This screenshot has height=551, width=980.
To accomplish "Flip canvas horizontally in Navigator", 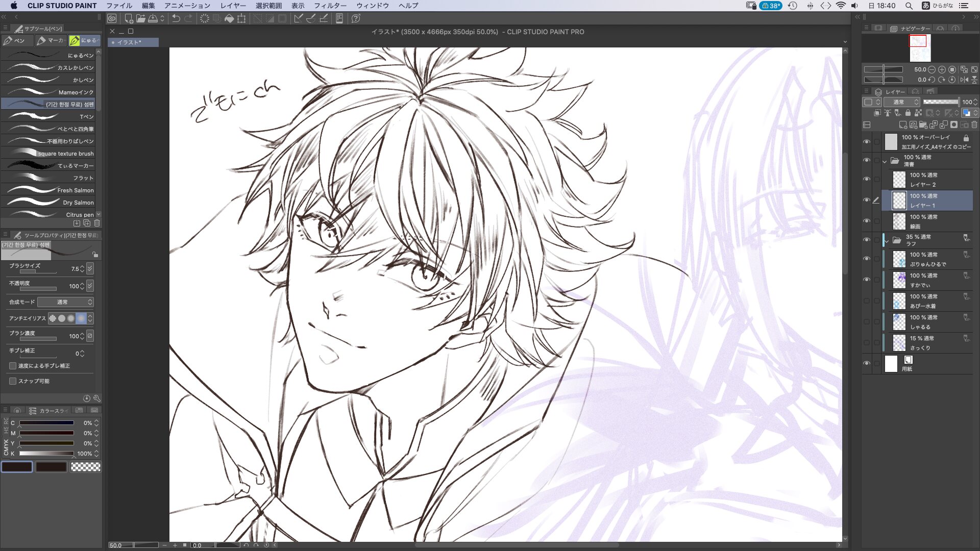I will coord(964,80).
